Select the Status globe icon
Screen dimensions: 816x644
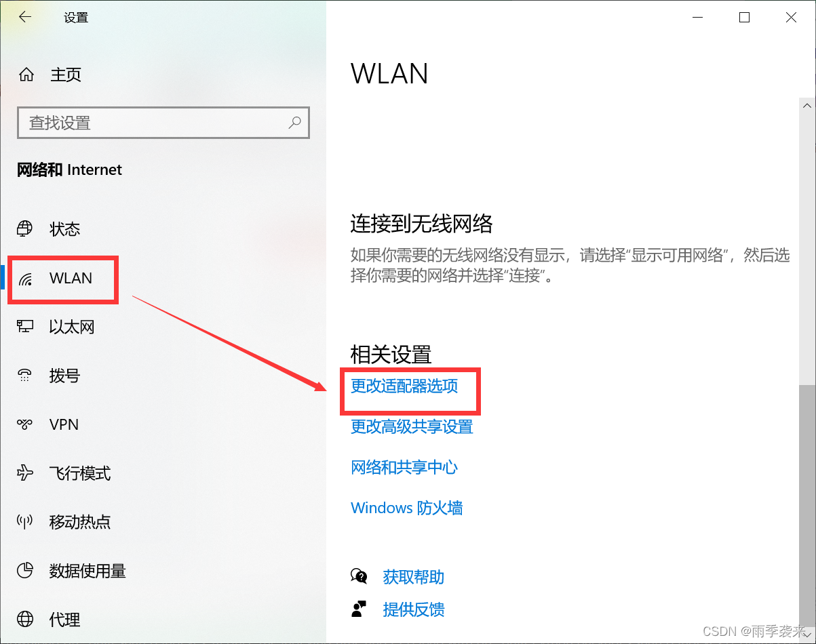point(25,229)
